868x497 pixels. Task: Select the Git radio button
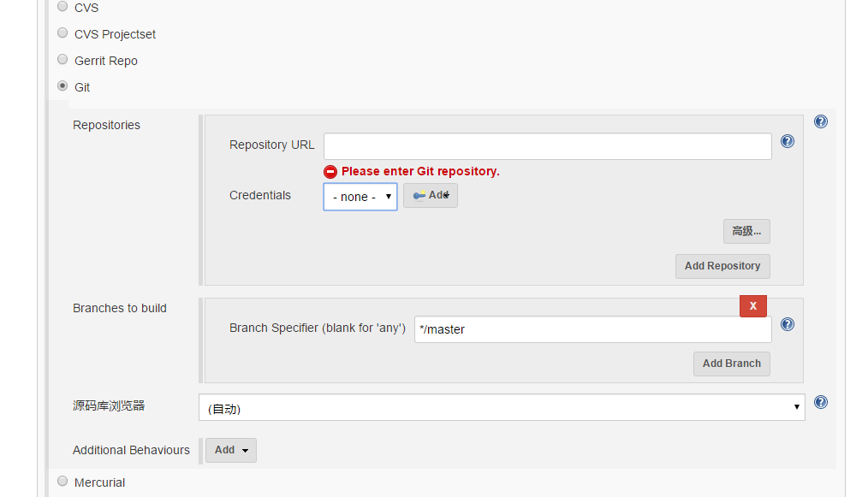coord(62,86)
